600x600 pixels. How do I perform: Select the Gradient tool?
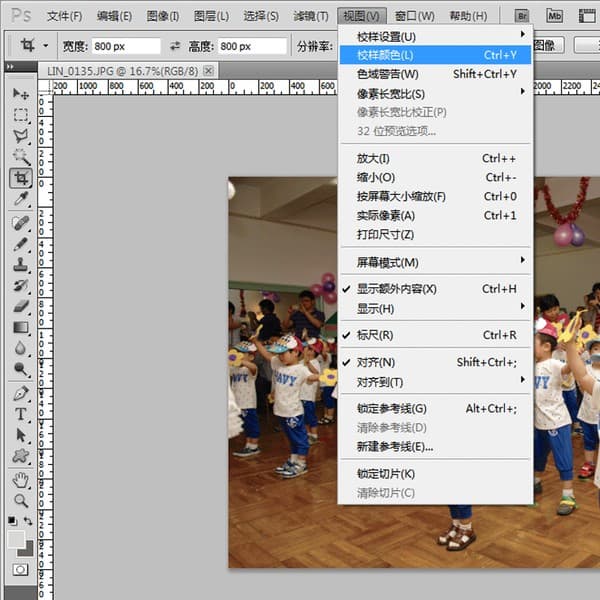pyautogui.click(x=20, y=327)
